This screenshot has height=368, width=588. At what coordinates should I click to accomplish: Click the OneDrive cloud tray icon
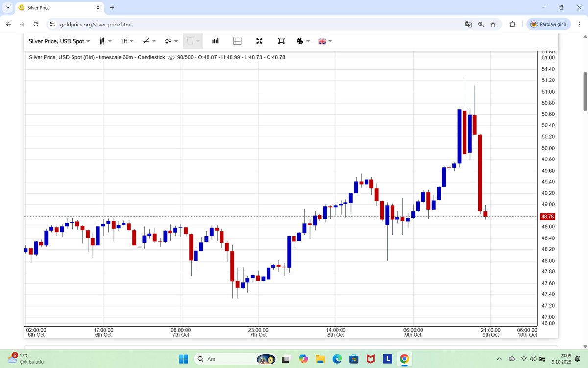[512, 359]
